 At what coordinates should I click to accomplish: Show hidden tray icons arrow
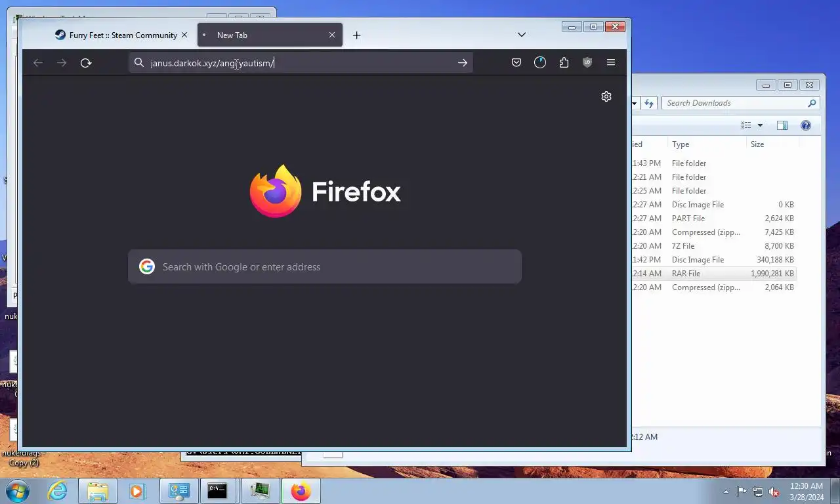click(726, 492)
